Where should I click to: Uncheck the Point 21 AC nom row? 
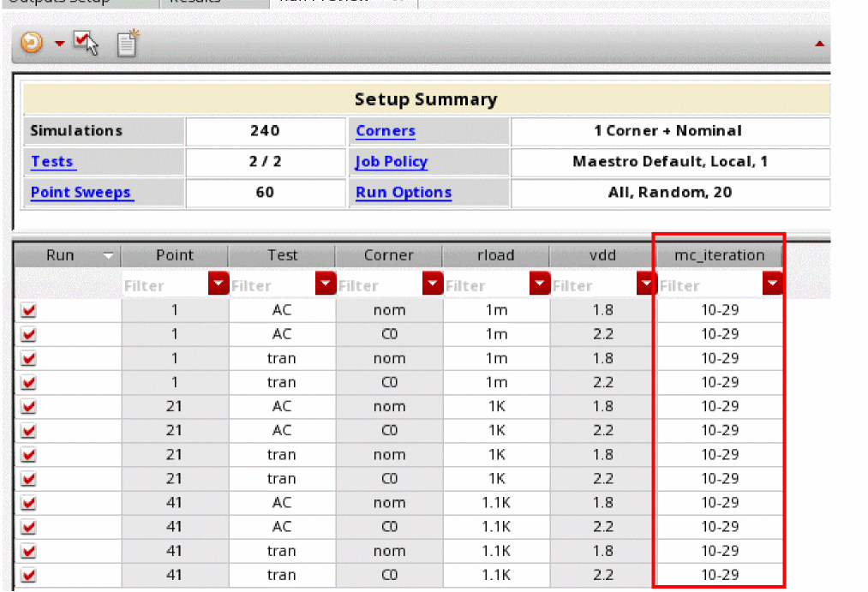click(x=29, y=406)
